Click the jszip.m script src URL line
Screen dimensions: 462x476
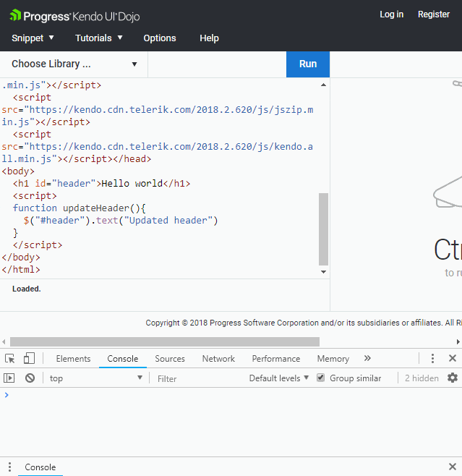(x=158, y=109)
